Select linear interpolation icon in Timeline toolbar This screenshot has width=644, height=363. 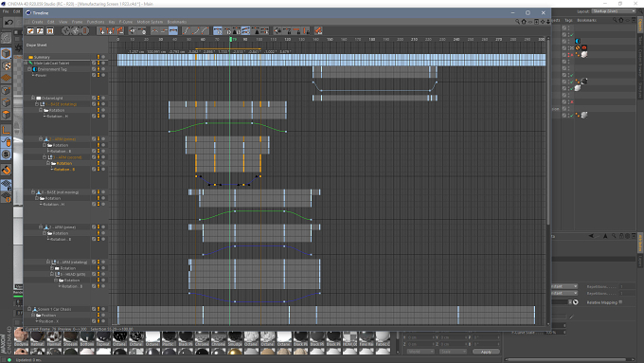click(x=154, y=31)
